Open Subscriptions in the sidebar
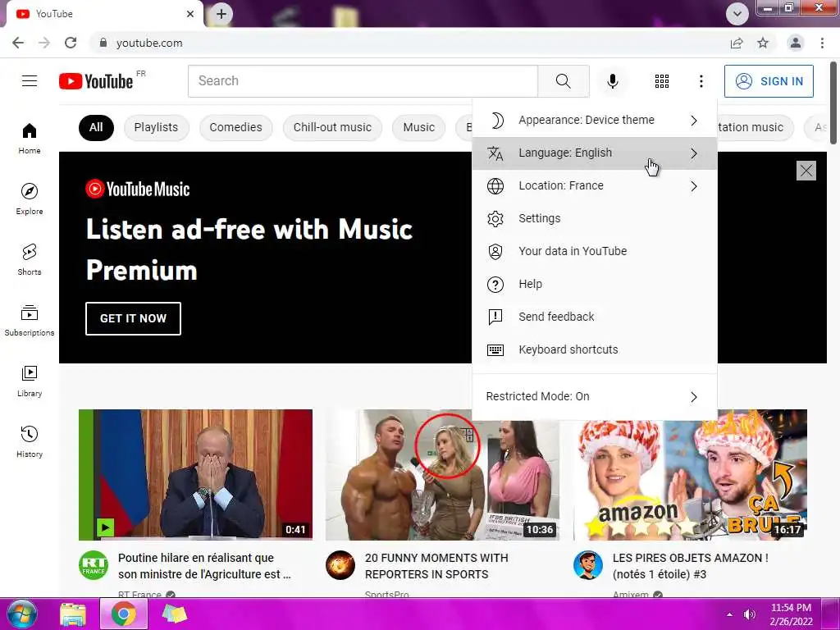Viewport: 840px width, 630px height. (x=30, y=321)
